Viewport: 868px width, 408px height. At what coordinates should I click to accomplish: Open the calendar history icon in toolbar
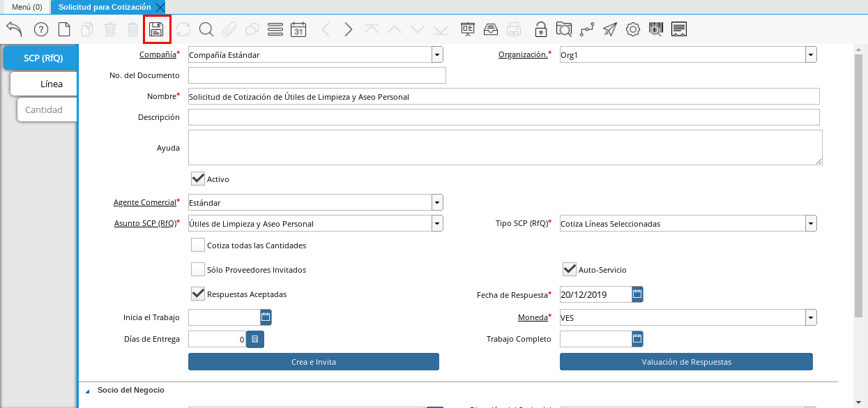(298, 29)
